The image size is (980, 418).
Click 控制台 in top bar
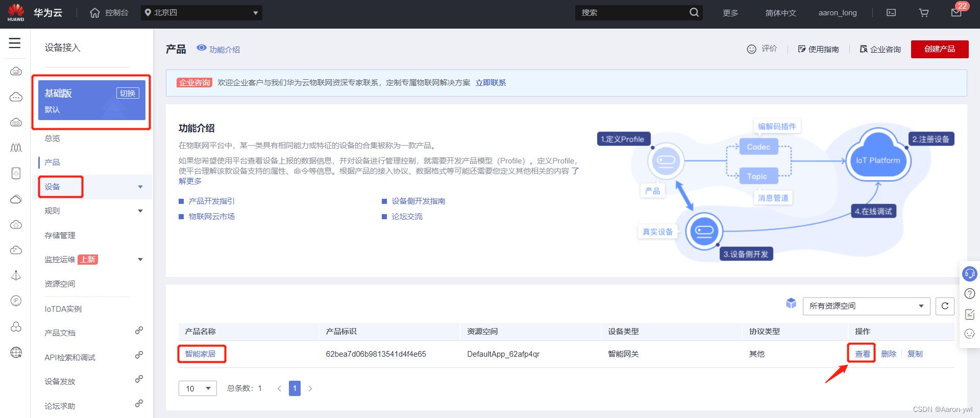[116, 13]
